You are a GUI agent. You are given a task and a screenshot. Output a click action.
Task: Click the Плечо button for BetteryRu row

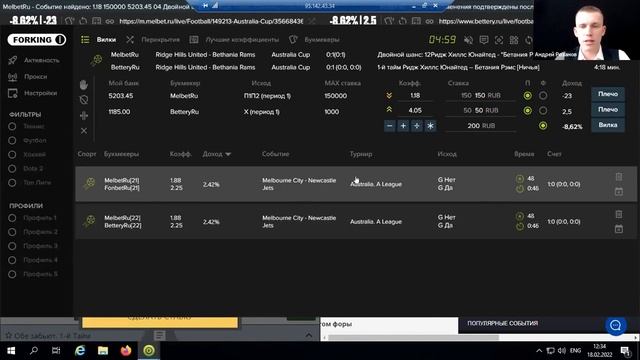tap(608, 109)
